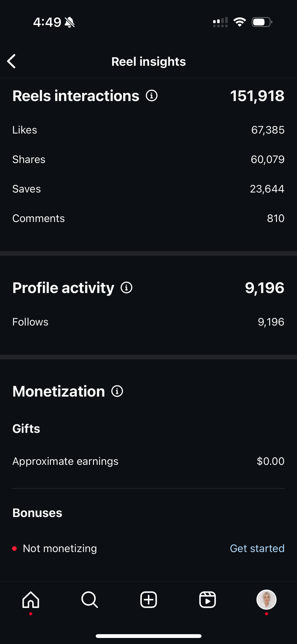Open profile via avatar thumbnail
Screen dimensions: 297x644
click(x=266, y=600)
